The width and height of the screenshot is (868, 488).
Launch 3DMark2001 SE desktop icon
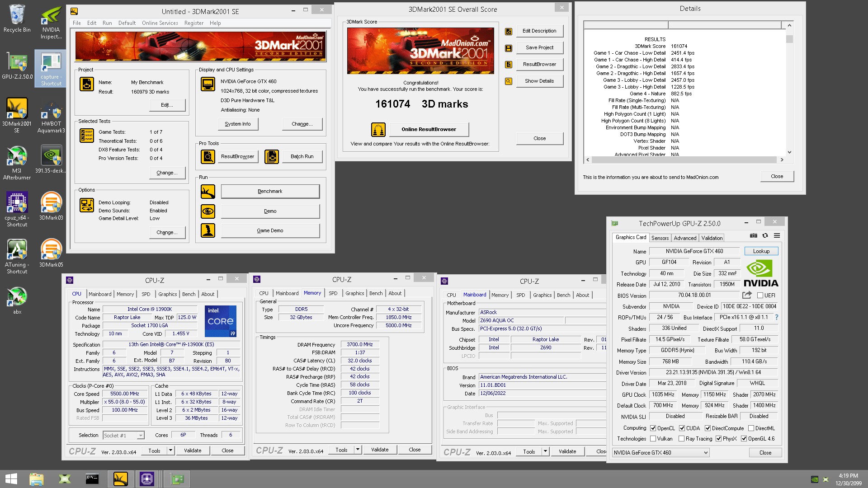click(17, 115)
